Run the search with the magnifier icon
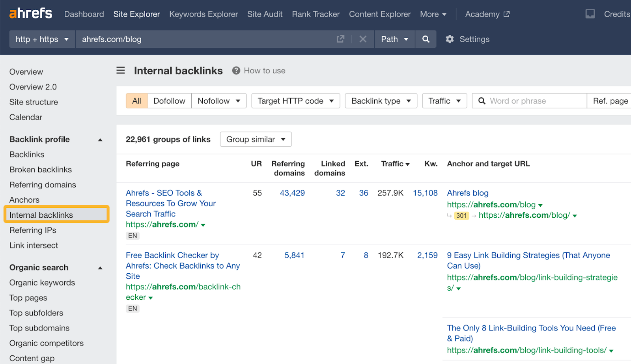The image size is (631, 364). pyautogui.click(x=426, y=39)
